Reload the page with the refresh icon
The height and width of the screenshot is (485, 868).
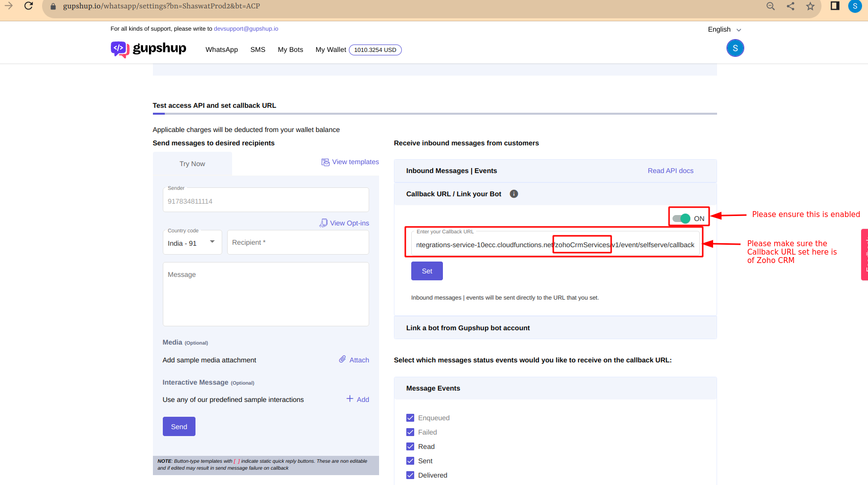point(29,6)
